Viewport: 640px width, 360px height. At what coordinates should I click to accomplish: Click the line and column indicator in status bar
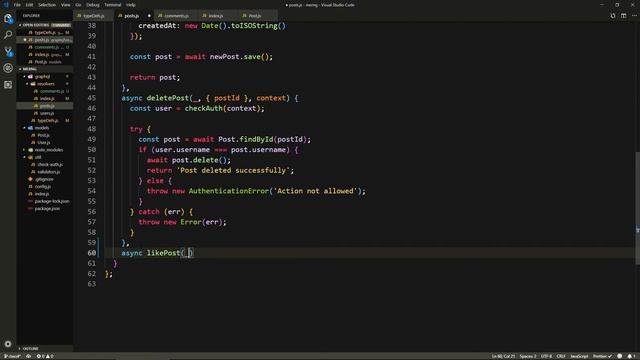tap(503, 356)
